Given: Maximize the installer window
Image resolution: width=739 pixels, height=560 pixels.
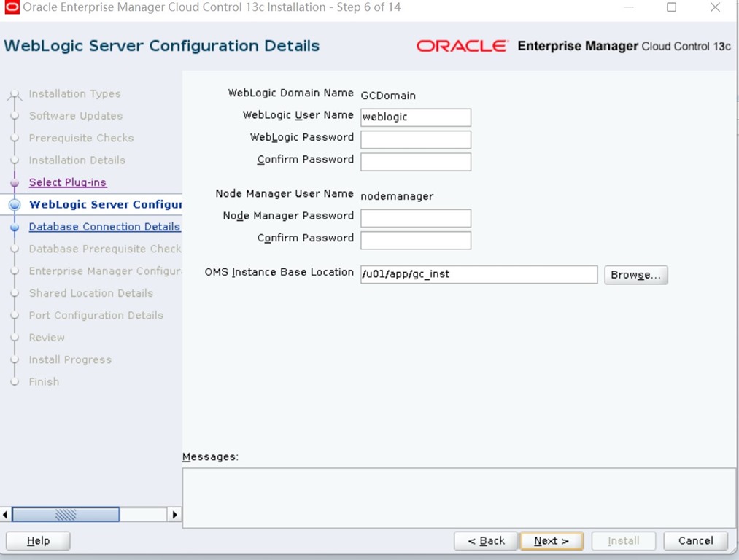Looking at the screenshot, I should click(x=672, y=7).
